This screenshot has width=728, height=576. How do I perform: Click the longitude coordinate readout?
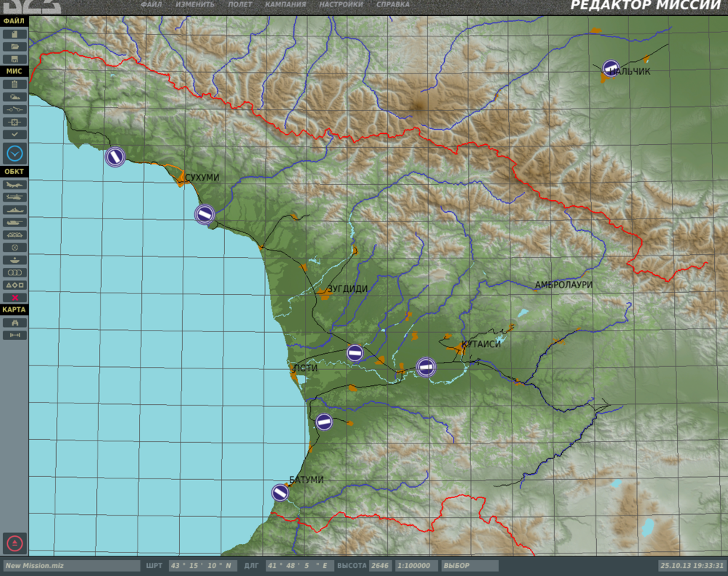click(x=299, y=565)
